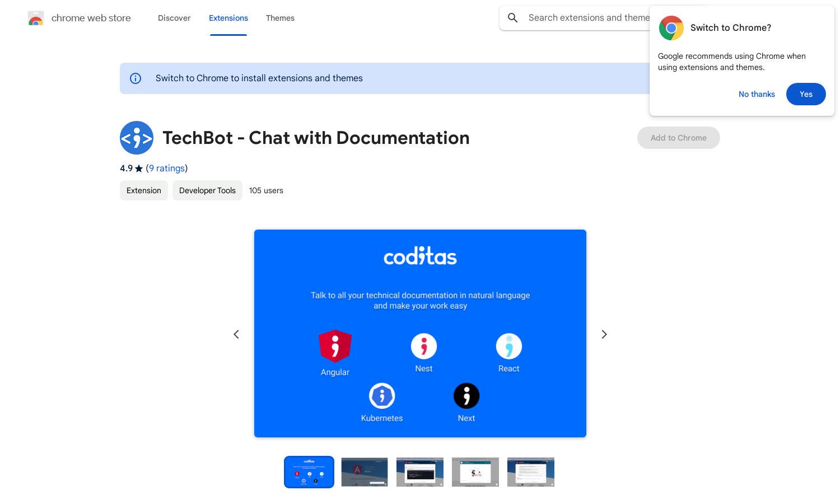Click the 105 users text
This screenshot has height=504, width=840.
[x=266, y=190]
